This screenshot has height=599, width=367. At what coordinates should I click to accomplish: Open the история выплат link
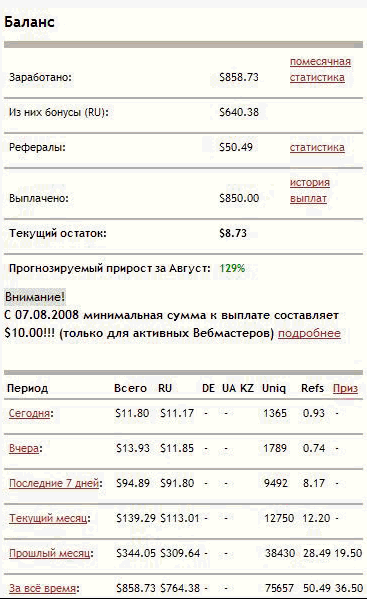click(309, 190)
